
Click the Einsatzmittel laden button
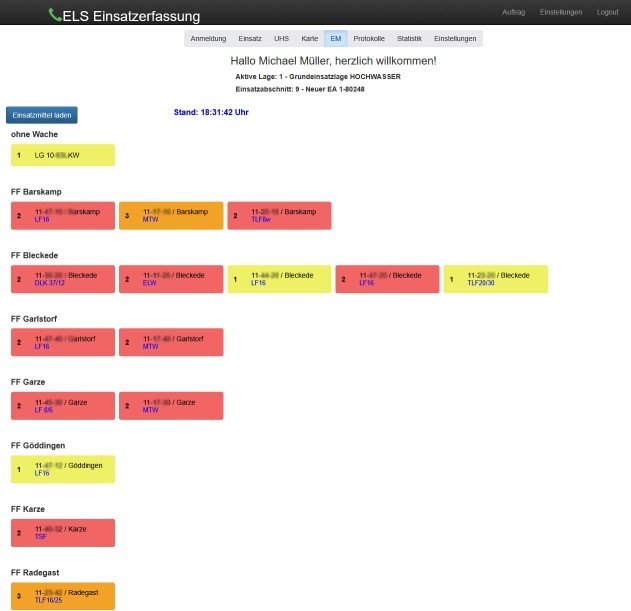41,115
